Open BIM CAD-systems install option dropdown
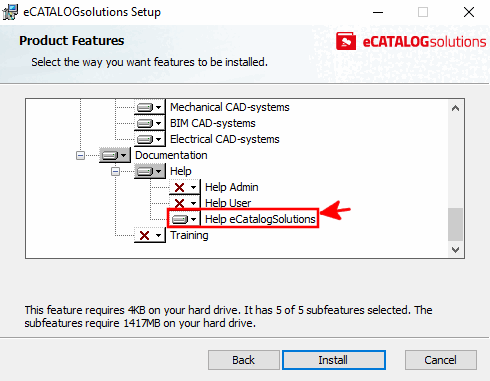490x381 pixels. (x=150, y=123)
